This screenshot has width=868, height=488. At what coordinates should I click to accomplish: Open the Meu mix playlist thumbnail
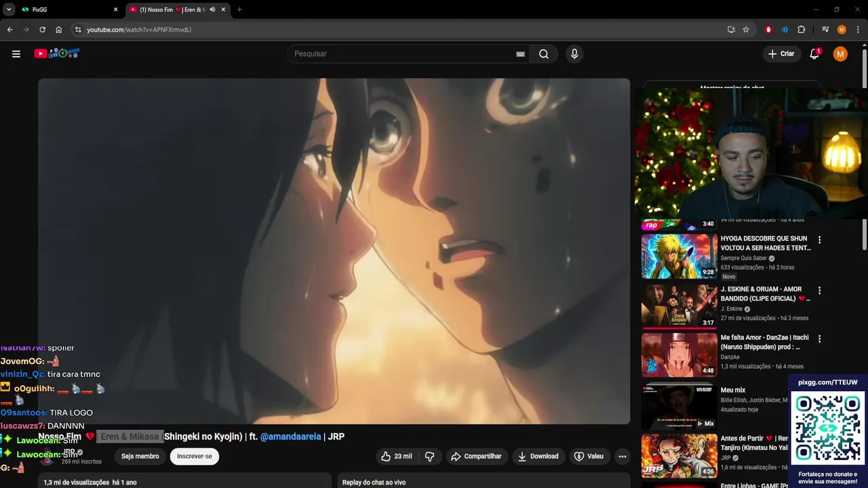pyautogui.click(x=679, y=407)
